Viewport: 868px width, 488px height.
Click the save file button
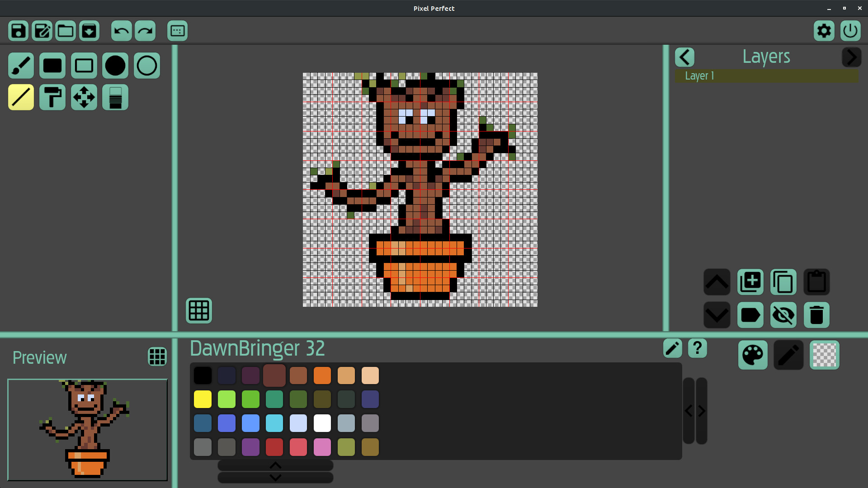tap(19, 31)
